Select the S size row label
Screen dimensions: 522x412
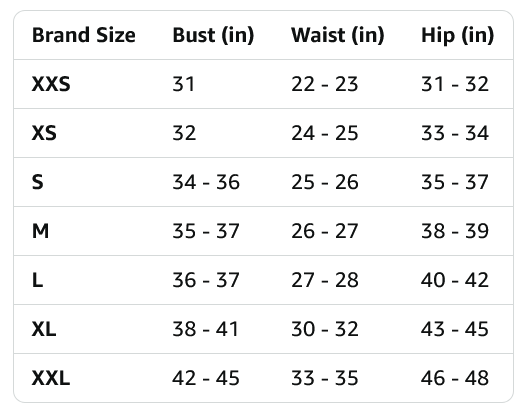click(37, 182)
